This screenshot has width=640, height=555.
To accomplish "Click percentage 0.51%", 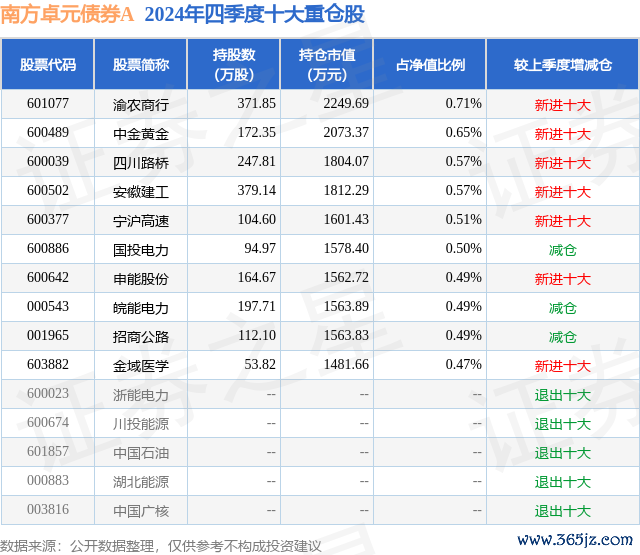I will (x=464, y=220).
